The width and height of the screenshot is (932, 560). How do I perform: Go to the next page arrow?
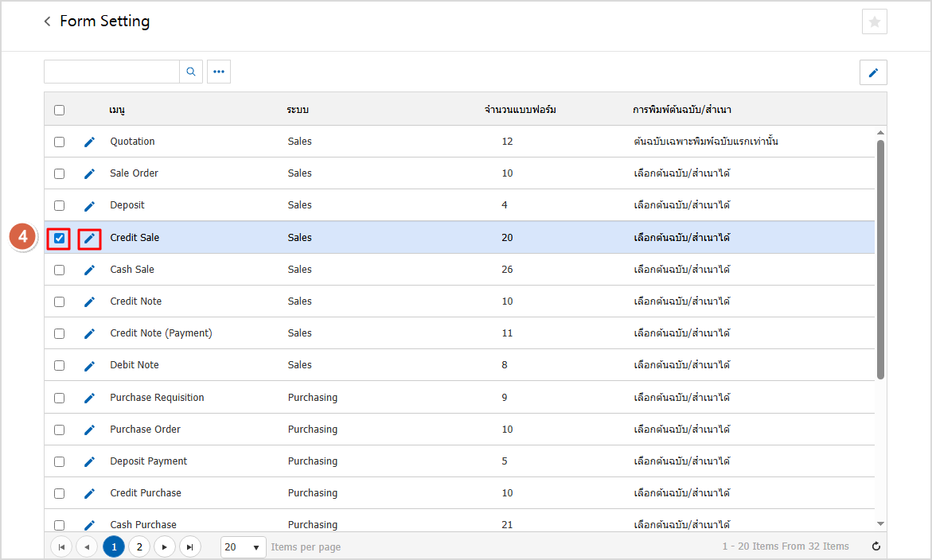[165, 547]
